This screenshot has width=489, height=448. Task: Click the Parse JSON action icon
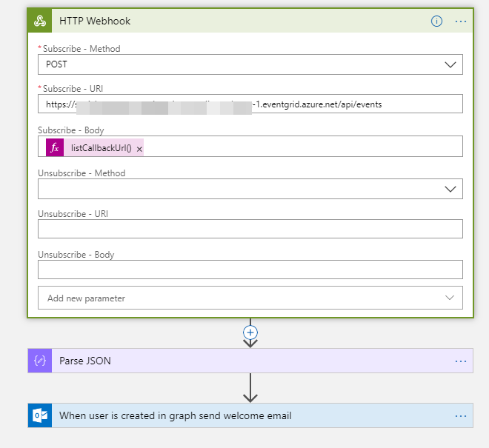tap(40, 361)
